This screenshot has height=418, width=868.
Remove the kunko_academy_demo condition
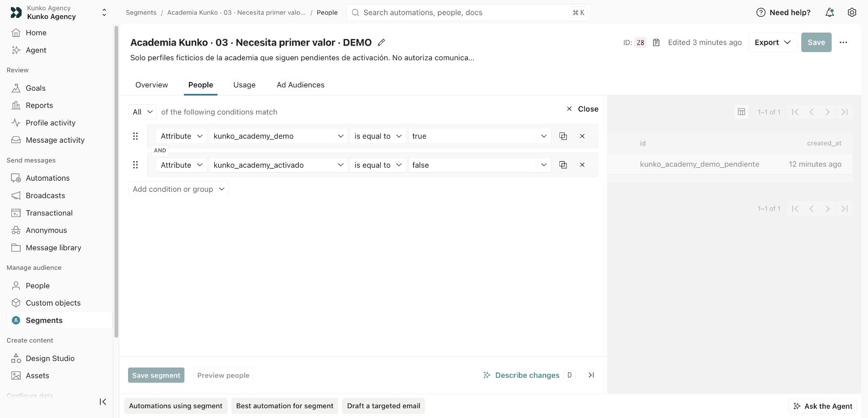582,136
